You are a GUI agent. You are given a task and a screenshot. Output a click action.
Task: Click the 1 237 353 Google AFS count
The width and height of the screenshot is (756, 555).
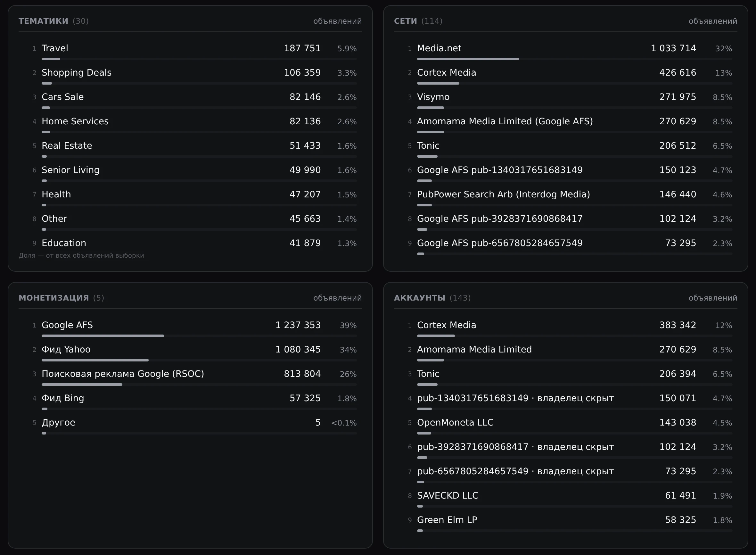[298, 325]
